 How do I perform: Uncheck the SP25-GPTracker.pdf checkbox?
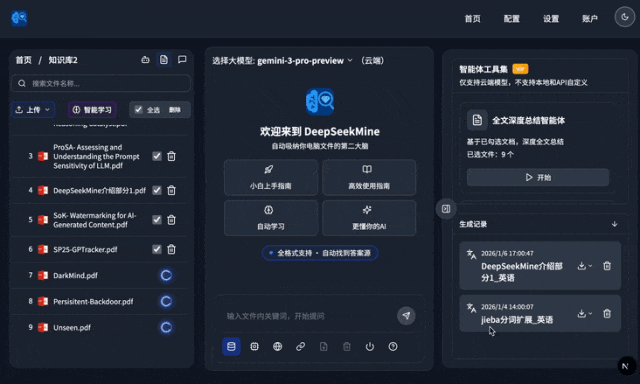(x=157, y=249)
